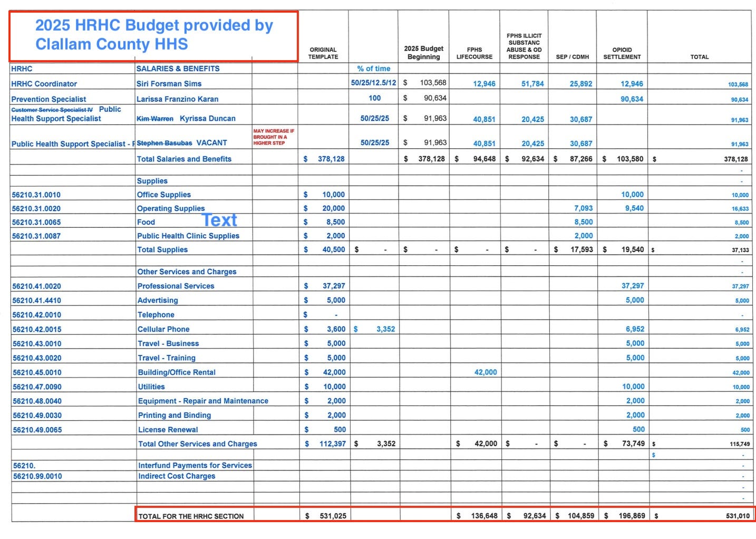Click the name "Siri Forsman Sims"
Image resolution: width=756 pixels, height=539 pixels.
pyautogui.click(x=169, y=84)
